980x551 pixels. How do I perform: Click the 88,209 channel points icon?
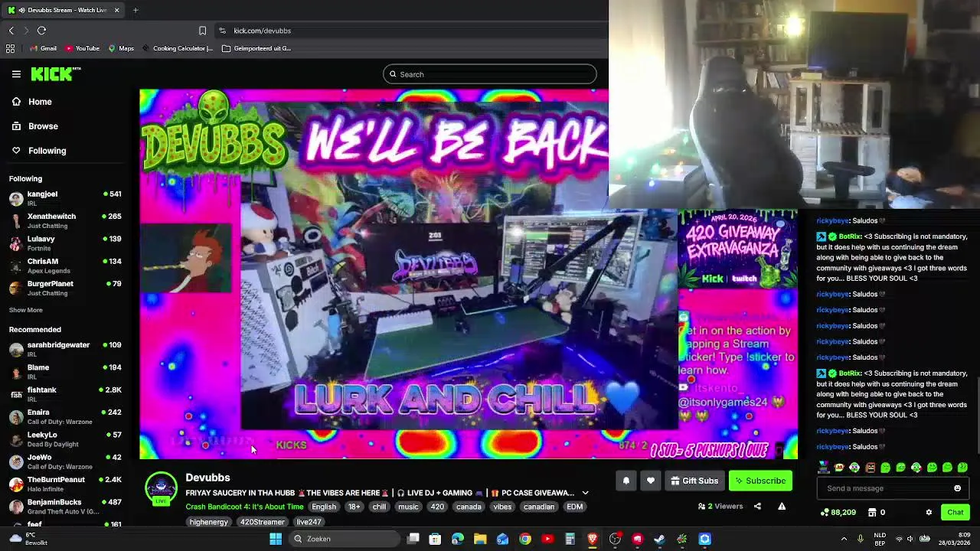(825, 512)
